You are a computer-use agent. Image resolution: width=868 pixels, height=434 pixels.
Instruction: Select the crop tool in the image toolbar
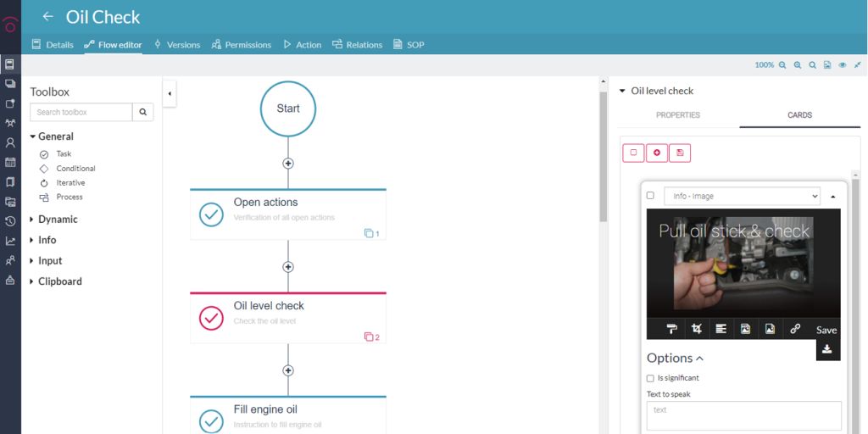pyautogui.click(x=696, y=329)
